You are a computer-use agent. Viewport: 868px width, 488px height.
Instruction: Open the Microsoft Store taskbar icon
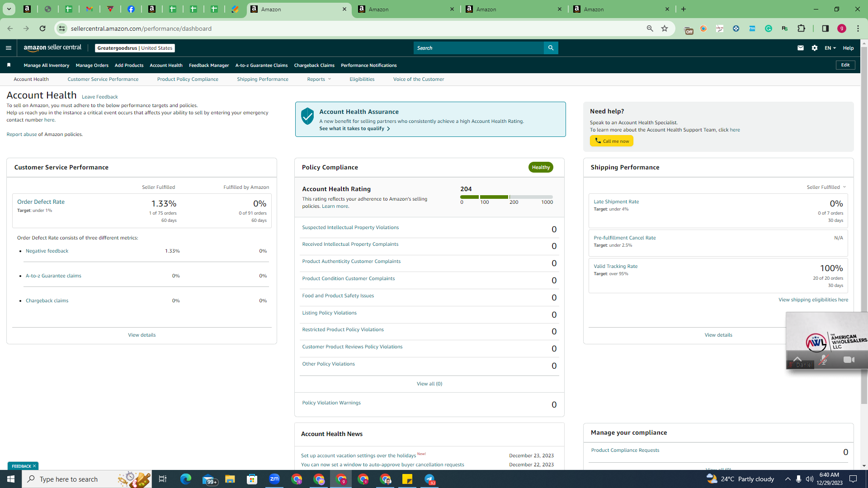point(252,479)
